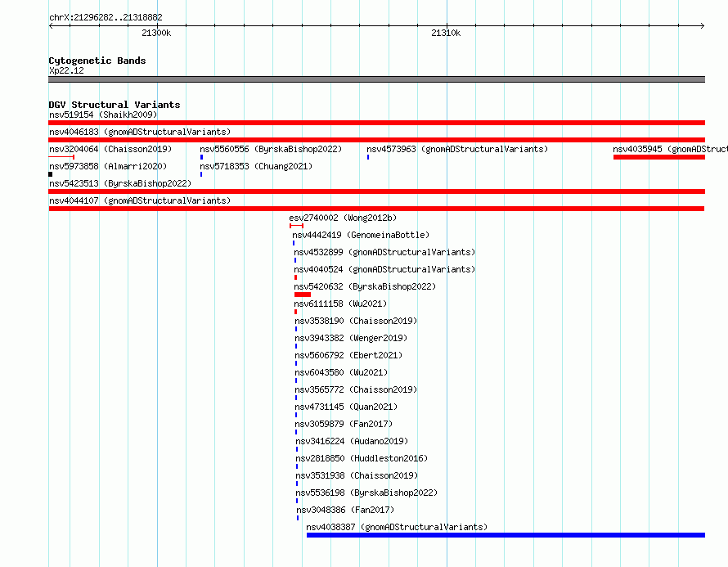Click nsv3416224 (Audano2019) label
Screen dimensions: 728x567
click(352, 441)
